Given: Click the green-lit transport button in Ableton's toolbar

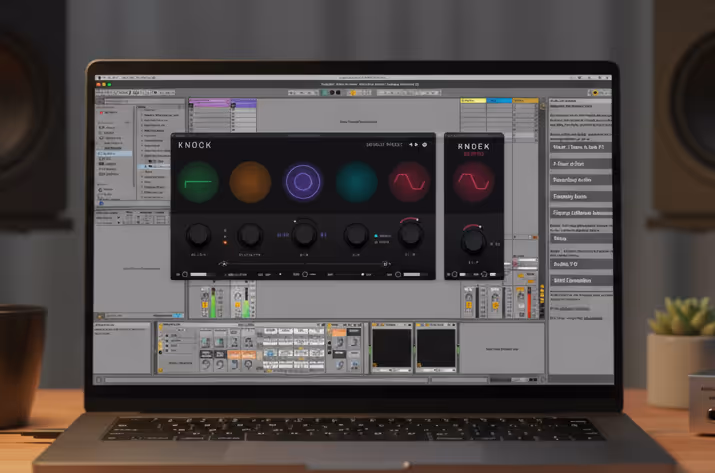Looking at the screenshot, I should [325, 93].
